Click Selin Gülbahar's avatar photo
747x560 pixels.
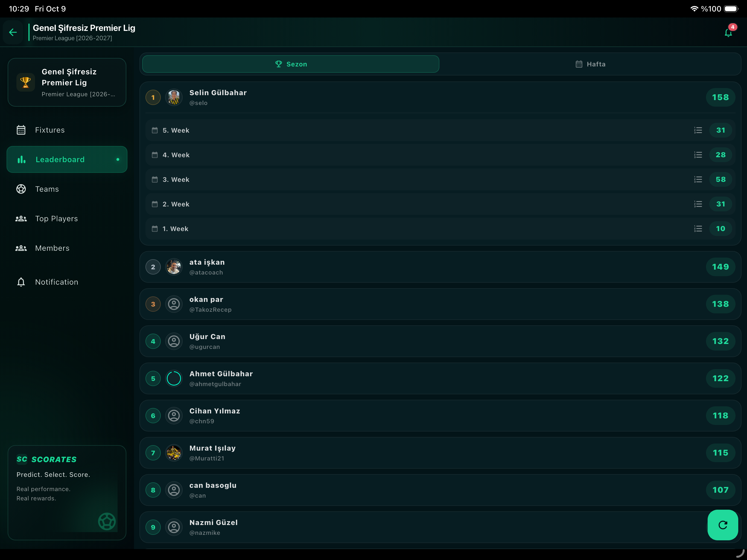click(174, 97)
